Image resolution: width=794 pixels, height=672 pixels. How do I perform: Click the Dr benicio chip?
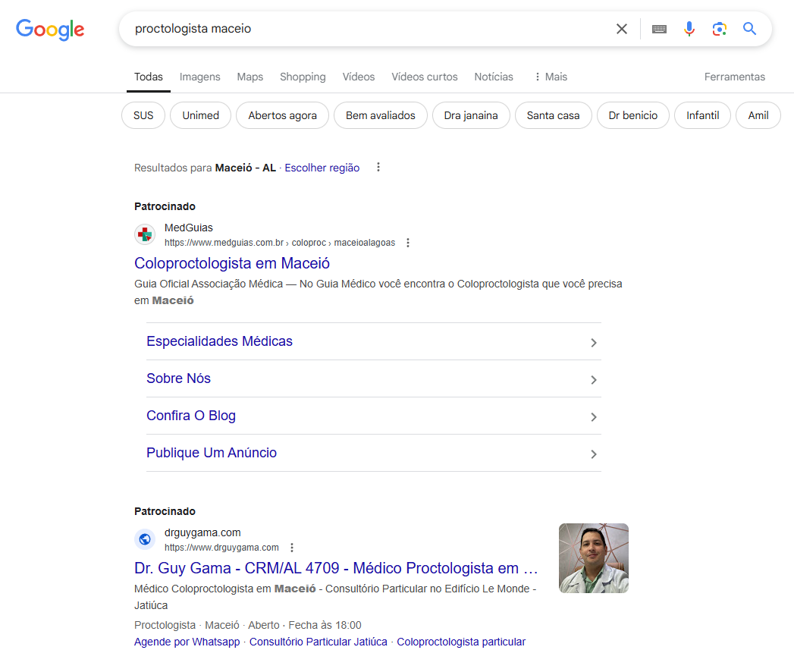633,115
